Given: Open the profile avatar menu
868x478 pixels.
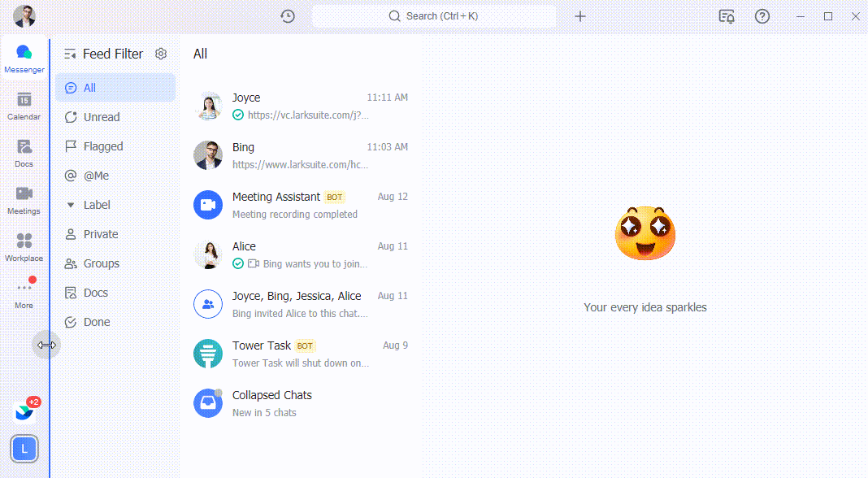Looking at the screenshot, I should tap(24, 16).
